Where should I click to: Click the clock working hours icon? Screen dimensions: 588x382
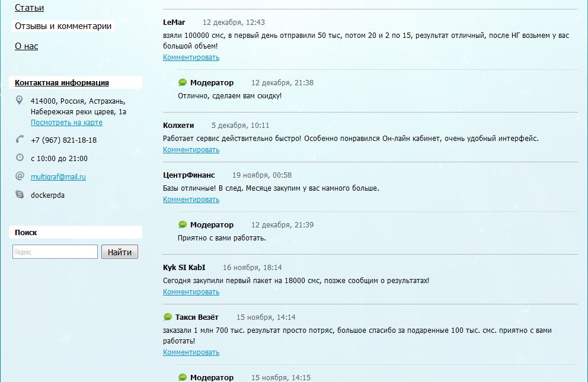click(20, 158)
